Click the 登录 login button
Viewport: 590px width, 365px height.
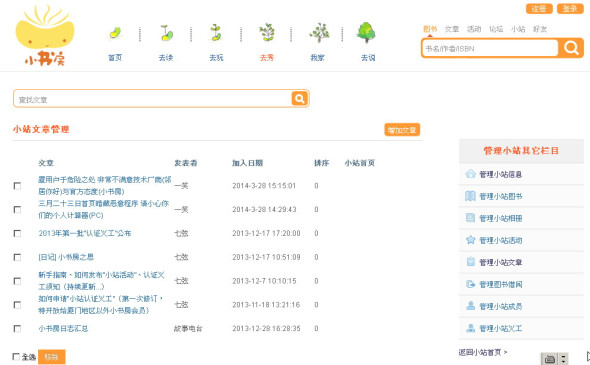pos(570,8)
